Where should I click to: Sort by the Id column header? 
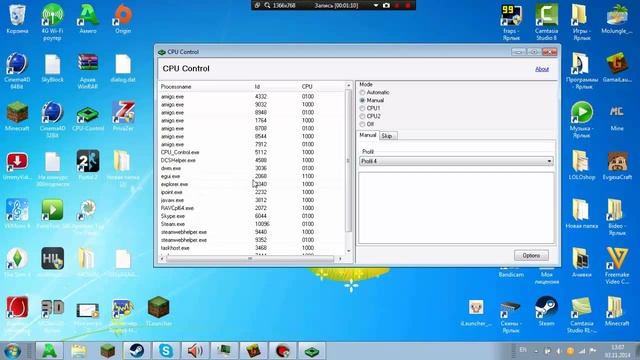pyautogui.click(x=257, y=87)
